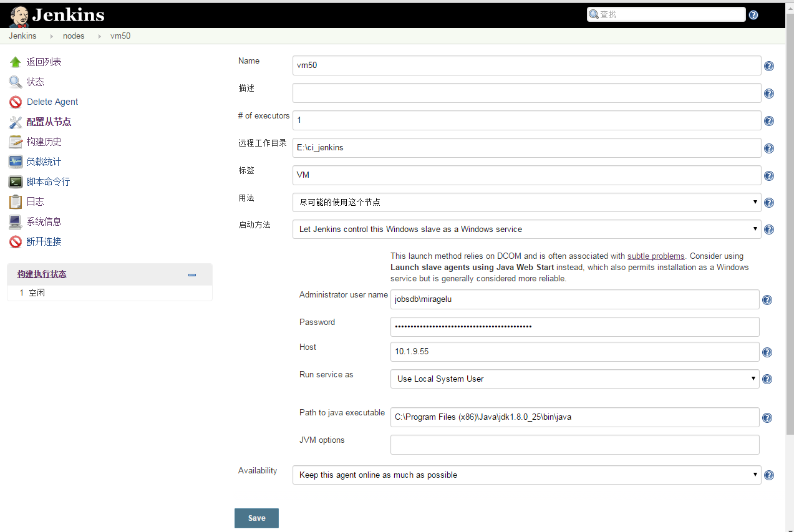Open 系统信息 in side menu
794x532 pixels.
click(x=44, y=222)
